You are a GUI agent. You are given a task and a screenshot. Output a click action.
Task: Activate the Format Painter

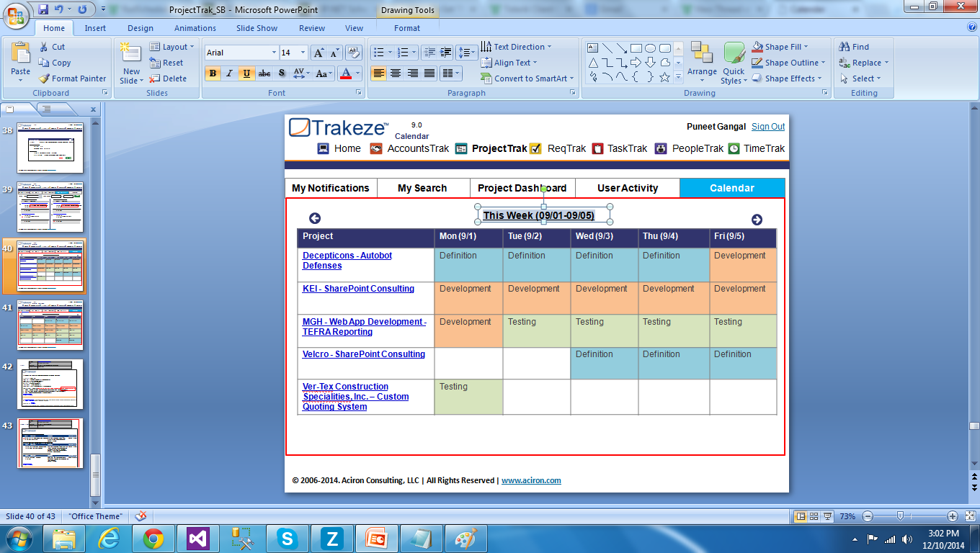point(73,78)
